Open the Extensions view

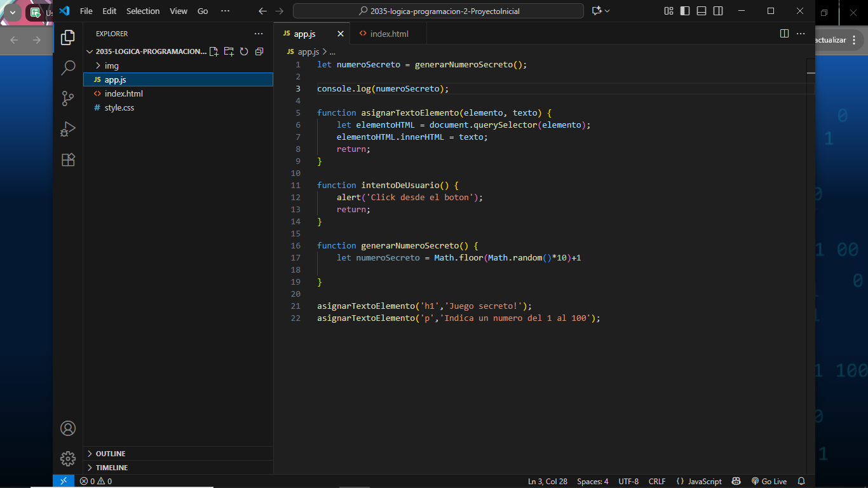(68, 159)
